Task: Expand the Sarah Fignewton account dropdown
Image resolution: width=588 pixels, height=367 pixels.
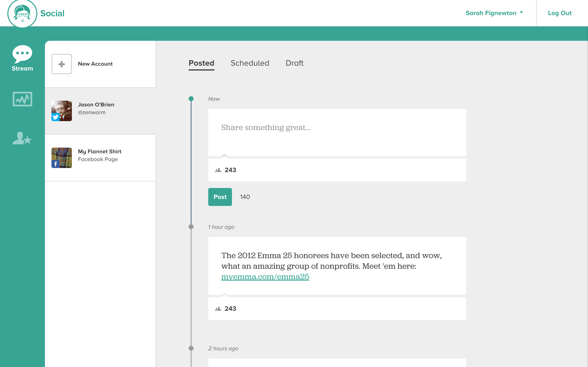Action: (491, 13)
